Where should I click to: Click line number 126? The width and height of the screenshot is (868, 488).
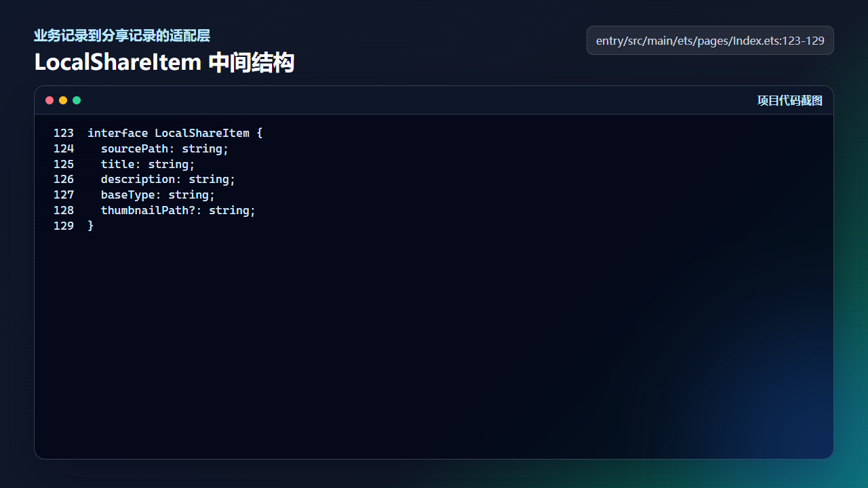tap(64, 180)
